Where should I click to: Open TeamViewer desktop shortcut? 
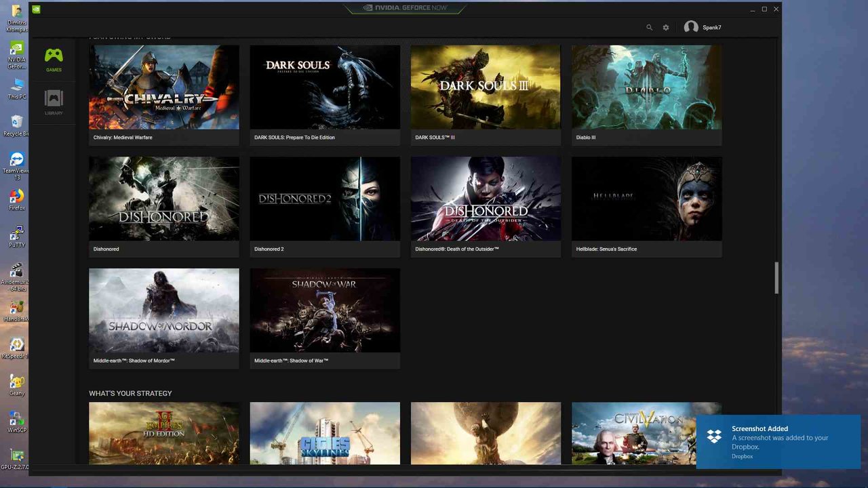pyautogui.click(x=16, y=165)
